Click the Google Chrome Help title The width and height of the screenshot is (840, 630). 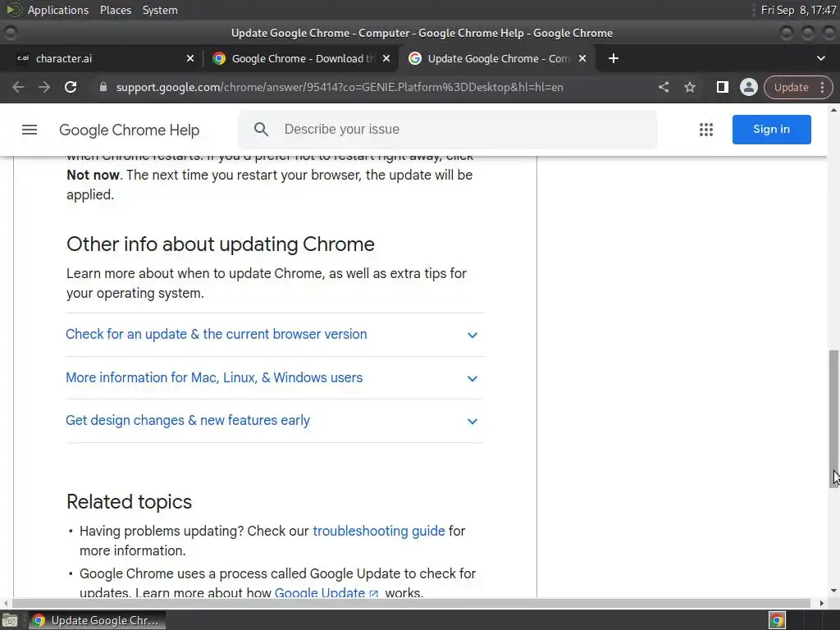click(129, 130)
